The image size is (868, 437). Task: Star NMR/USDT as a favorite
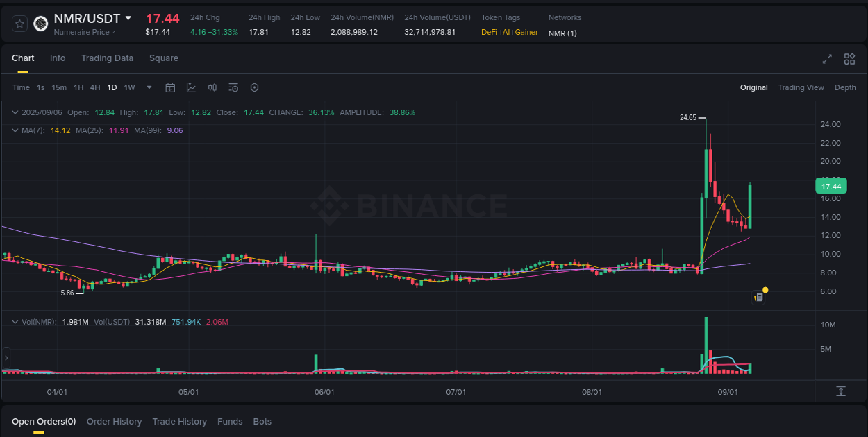click(x=19, y=23)
